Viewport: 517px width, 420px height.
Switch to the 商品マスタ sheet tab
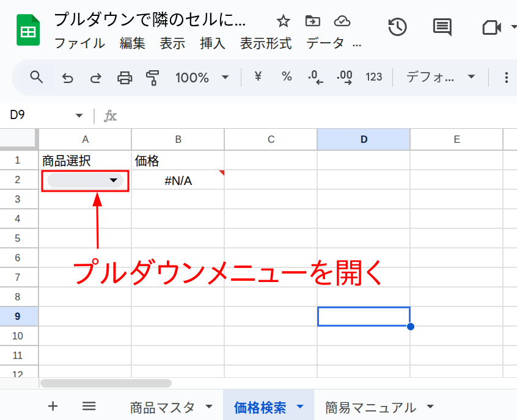[x=165, y=406]
